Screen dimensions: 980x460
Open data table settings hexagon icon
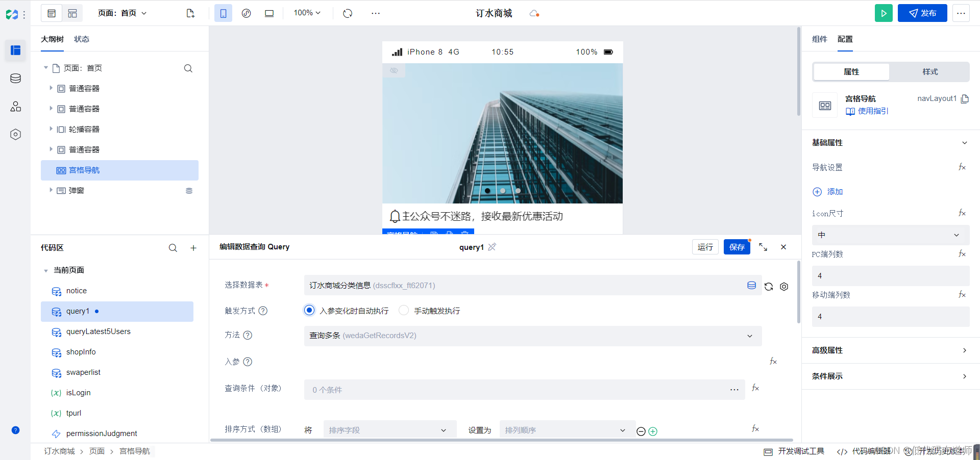pyautogui.click(x=784, y=287)
